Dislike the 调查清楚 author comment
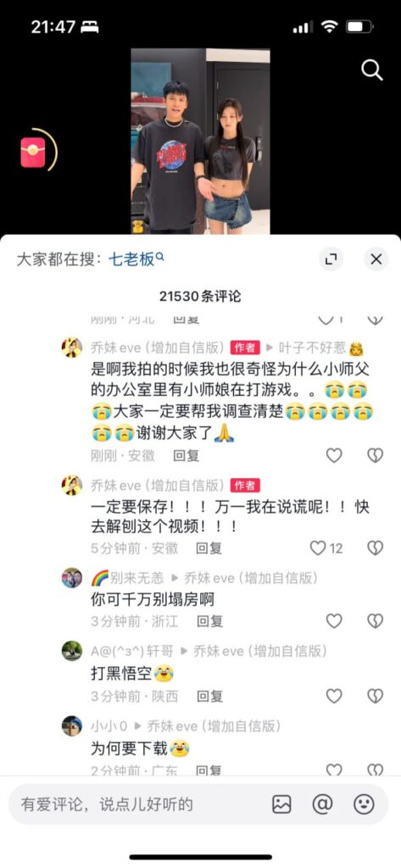Image resolution: width=401 pixels, height=868 pixels. click(x=375, y=455)
